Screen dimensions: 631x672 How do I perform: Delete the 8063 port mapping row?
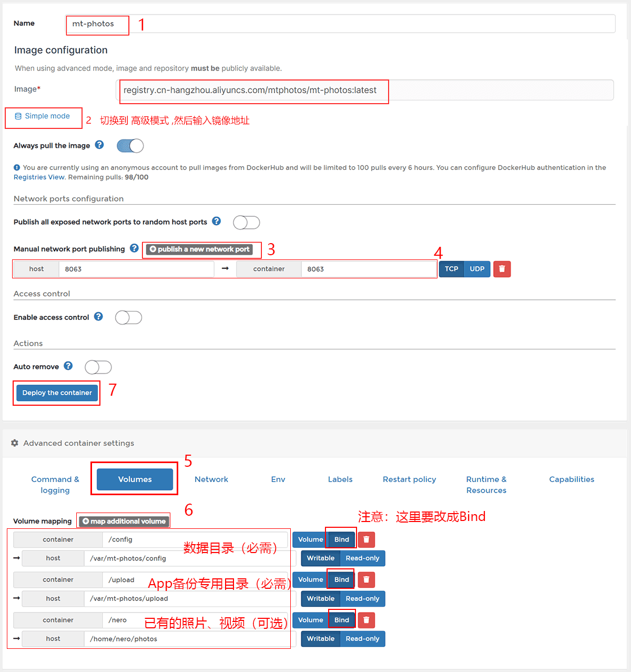click(502, 269)
